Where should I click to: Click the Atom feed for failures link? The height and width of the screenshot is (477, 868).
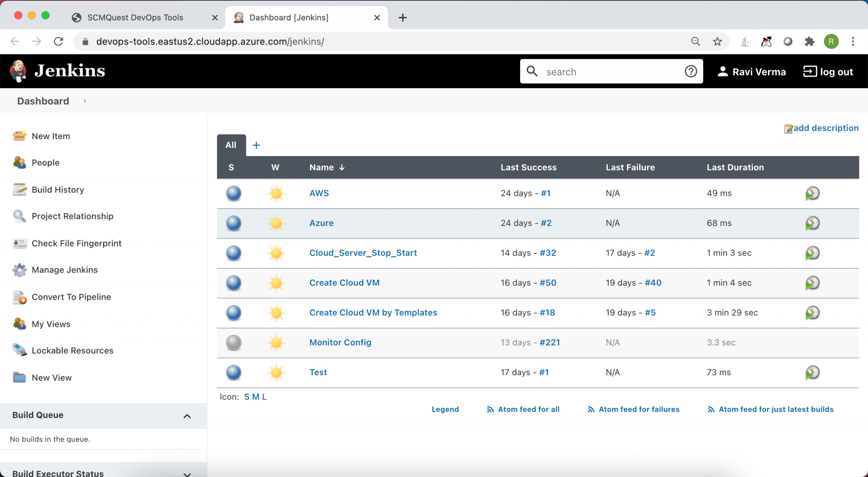(x=638, y=409)
